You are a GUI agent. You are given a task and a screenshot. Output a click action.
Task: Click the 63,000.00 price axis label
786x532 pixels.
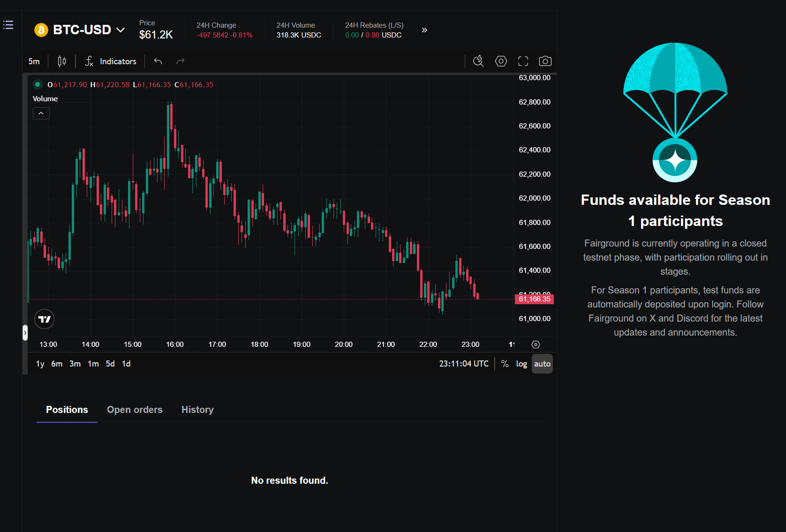535,78
